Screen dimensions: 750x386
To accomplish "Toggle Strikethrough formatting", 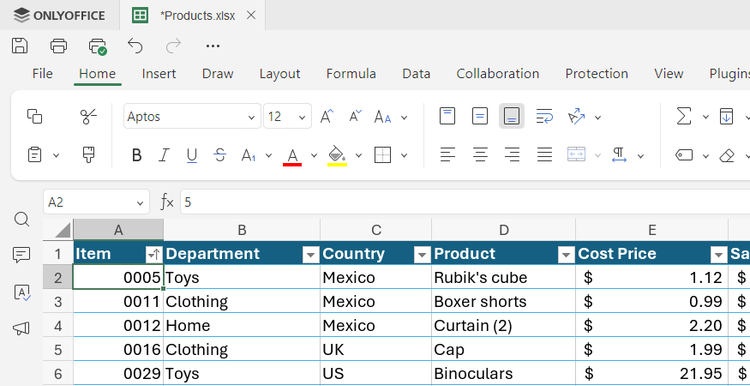I will [x=220, y=155].
